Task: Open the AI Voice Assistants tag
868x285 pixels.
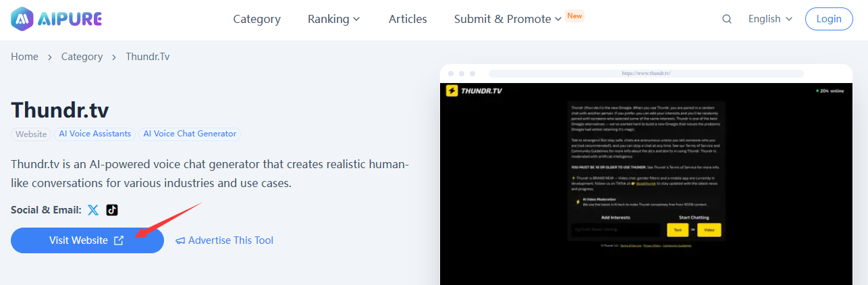Action: point(95,134)
